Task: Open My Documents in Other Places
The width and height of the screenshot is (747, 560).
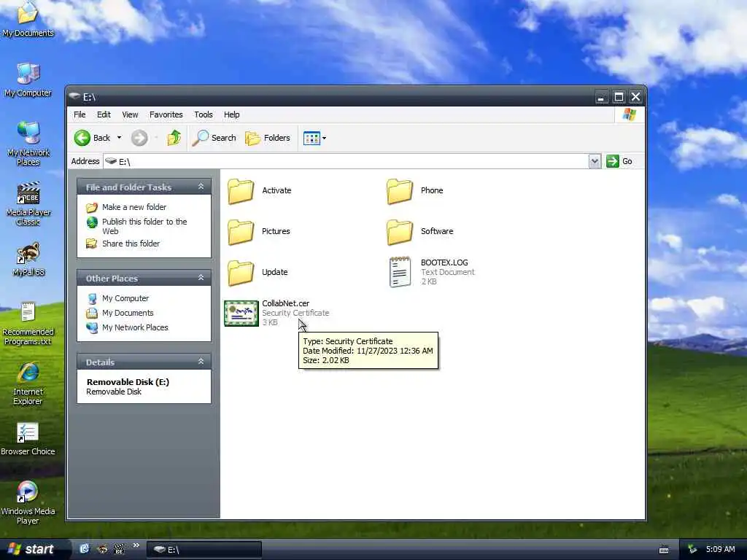Action: [128, 313]
